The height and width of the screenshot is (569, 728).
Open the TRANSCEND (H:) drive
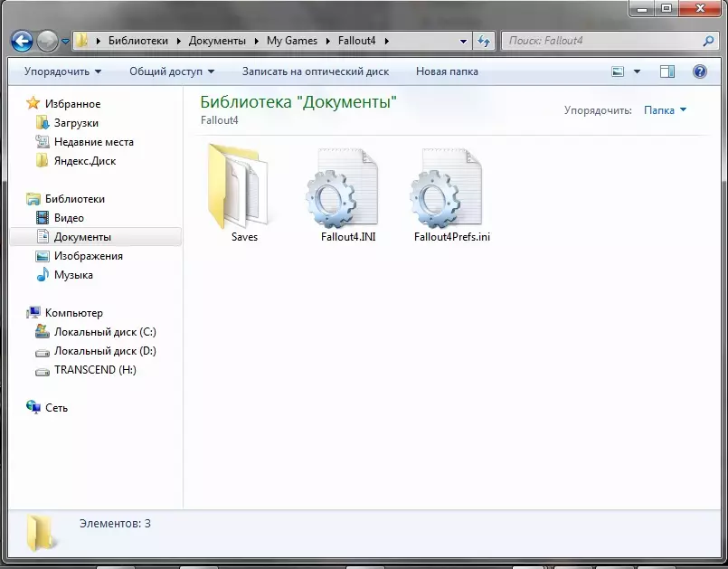[95, 370]
